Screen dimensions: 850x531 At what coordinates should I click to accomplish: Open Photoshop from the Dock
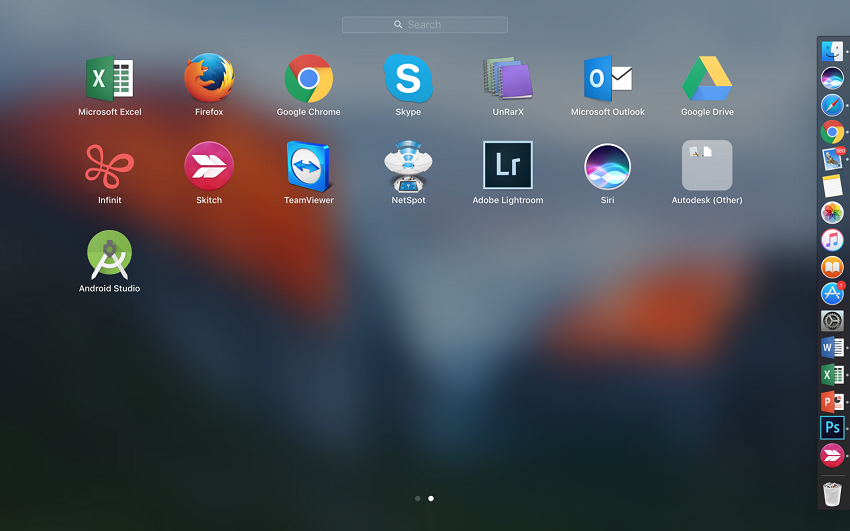click(832, 428)
